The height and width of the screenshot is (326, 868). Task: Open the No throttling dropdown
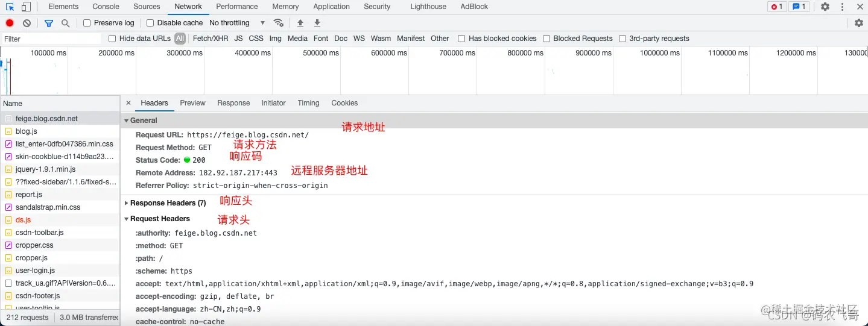[237, 23]
